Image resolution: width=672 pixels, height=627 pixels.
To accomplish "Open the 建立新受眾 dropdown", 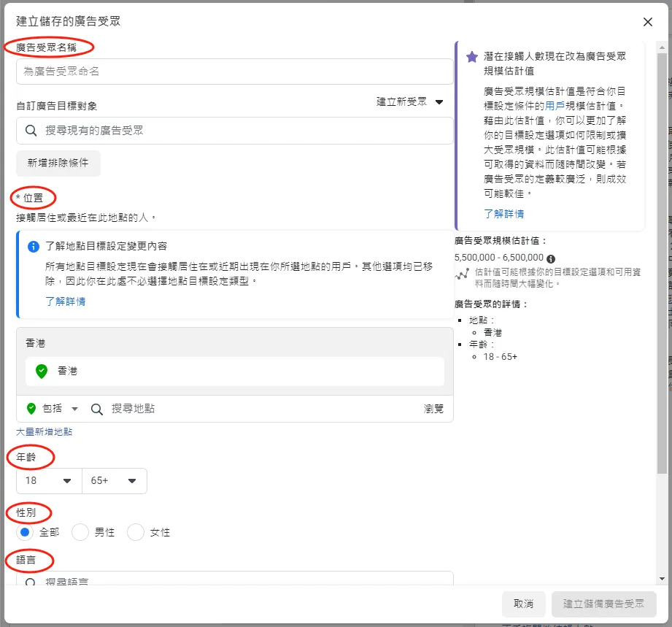I will [x=410, y=102].
